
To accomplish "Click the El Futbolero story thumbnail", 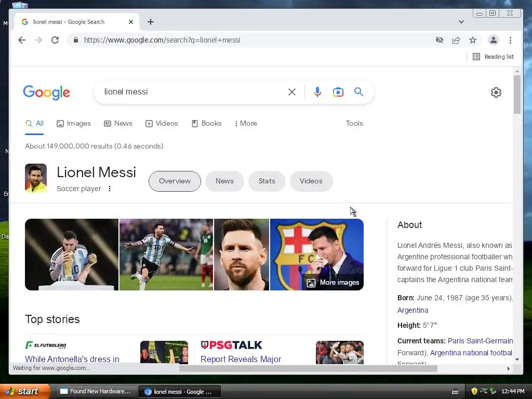I will point(164,352).
